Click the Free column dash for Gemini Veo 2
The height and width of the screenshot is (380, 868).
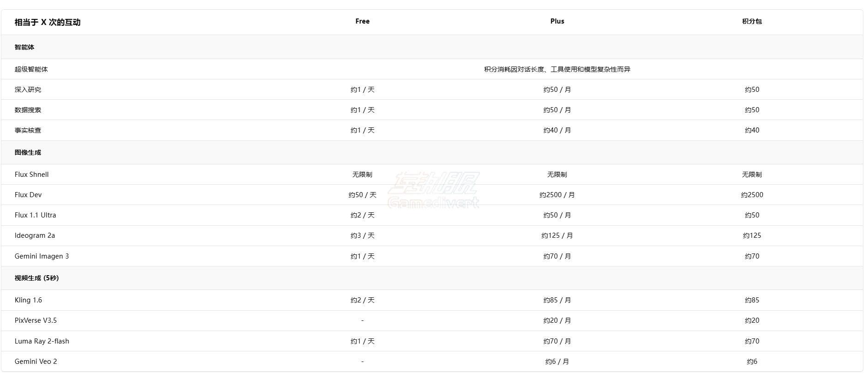point(362,362)
